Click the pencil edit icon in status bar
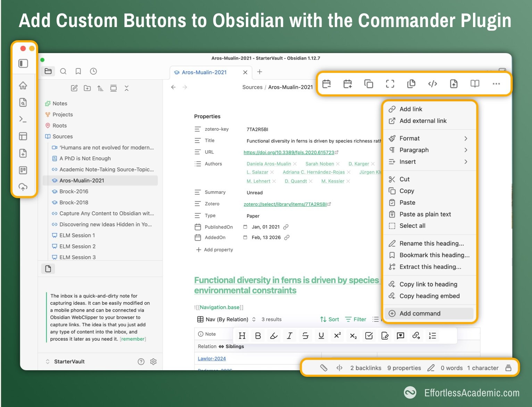 (x=431, y=368)
